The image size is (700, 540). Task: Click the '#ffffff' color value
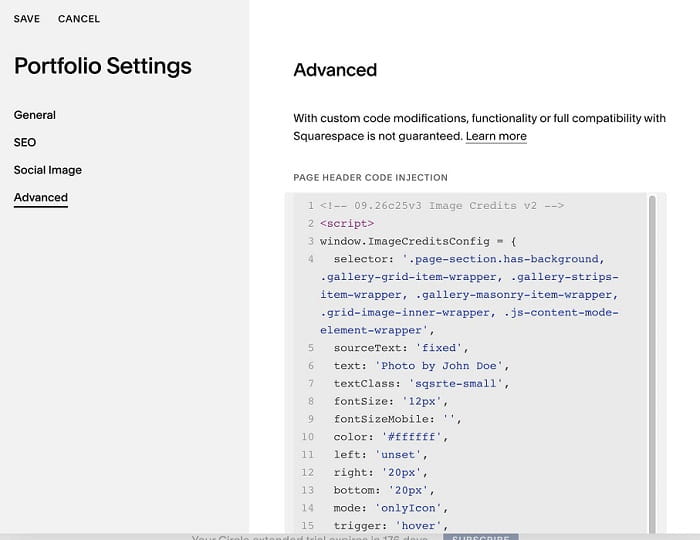click(x=411, y=437)
